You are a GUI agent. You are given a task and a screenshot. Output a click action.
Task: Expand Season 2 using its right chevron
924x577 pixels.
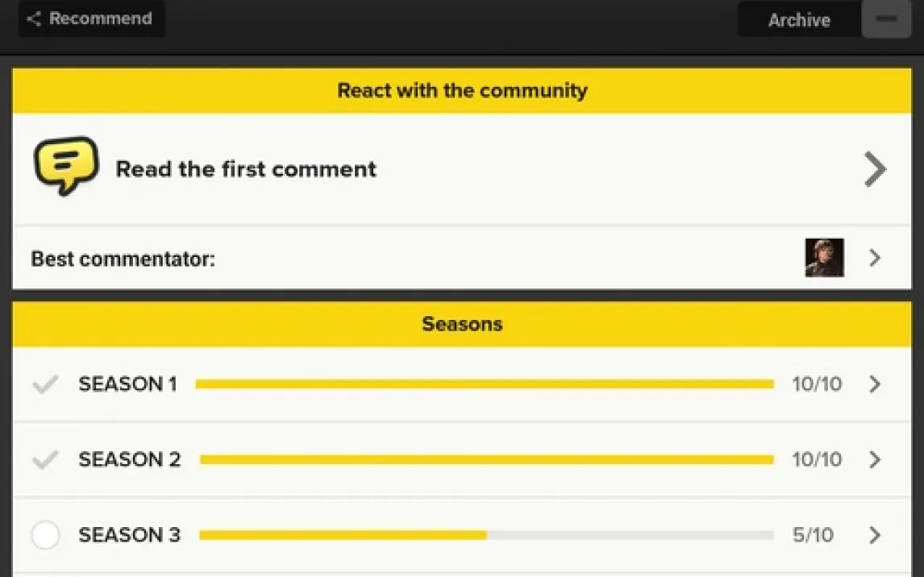click(x=875, y=460)
